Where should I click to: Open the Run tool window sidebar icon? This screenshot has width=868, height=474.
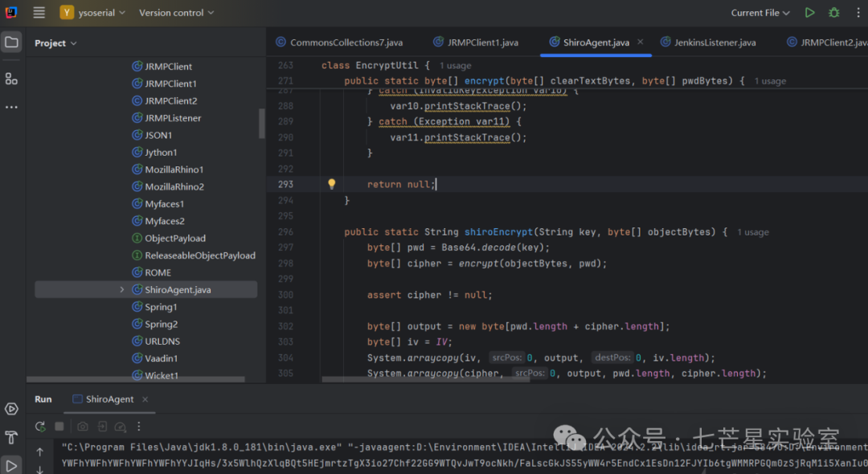(11, 464)
